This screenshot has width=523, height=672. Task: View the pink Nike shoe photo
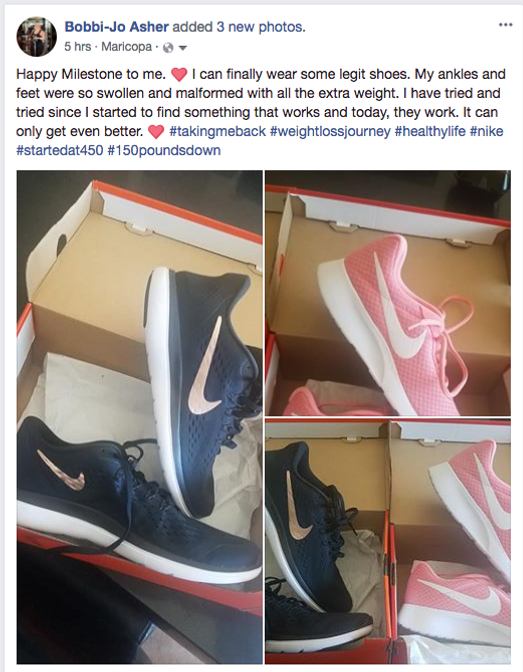(x=388, y=293)
